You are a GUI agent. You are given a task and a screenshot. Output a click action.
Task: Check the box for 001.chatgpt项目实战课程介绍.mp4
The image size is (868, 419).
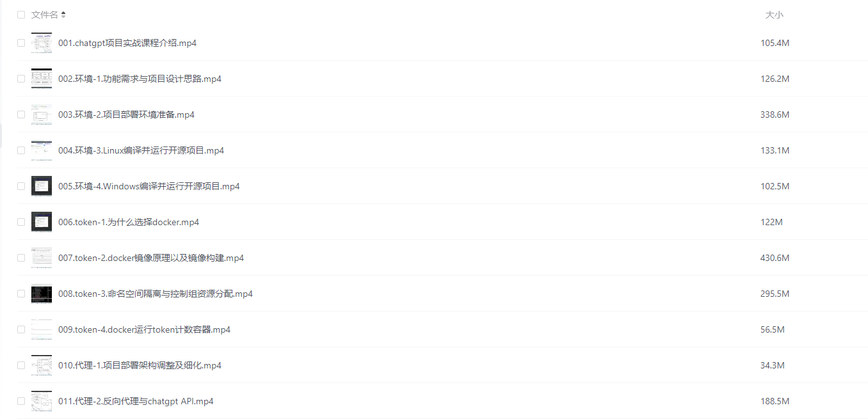(21, 43)
